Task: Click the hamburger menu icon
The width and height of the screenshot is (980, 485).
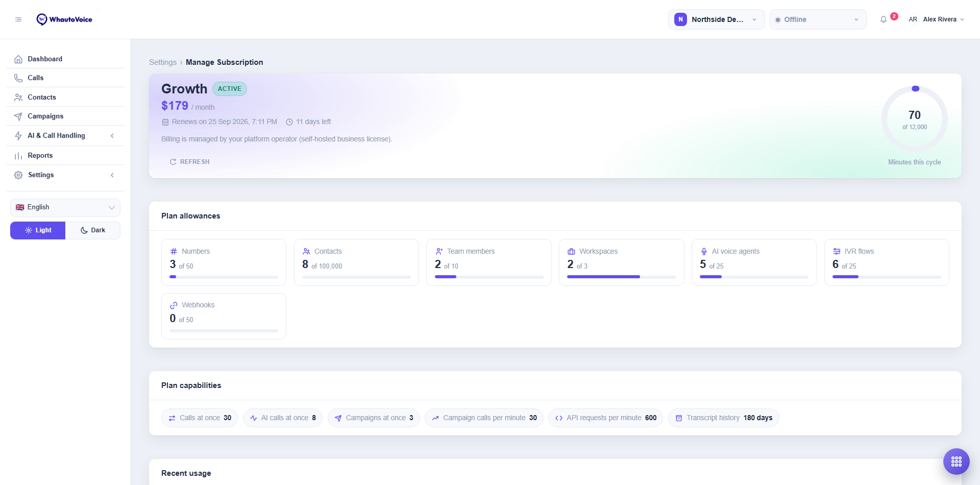Action: pyautogui.click(x=18, y=19)
